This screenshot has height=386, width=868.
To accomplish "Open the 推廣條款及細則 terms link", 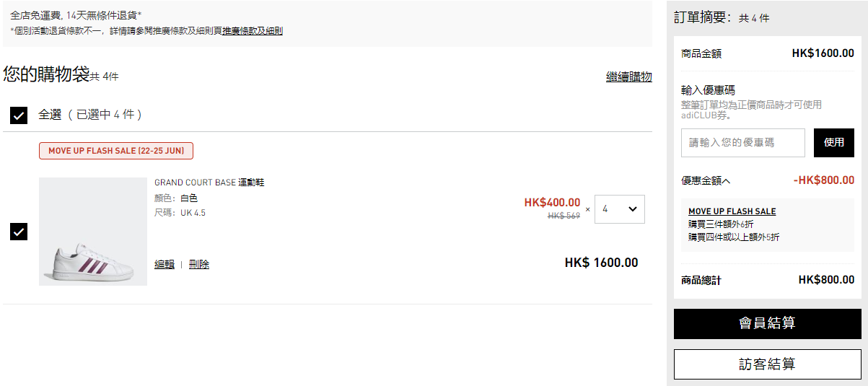I will [253, 31].
